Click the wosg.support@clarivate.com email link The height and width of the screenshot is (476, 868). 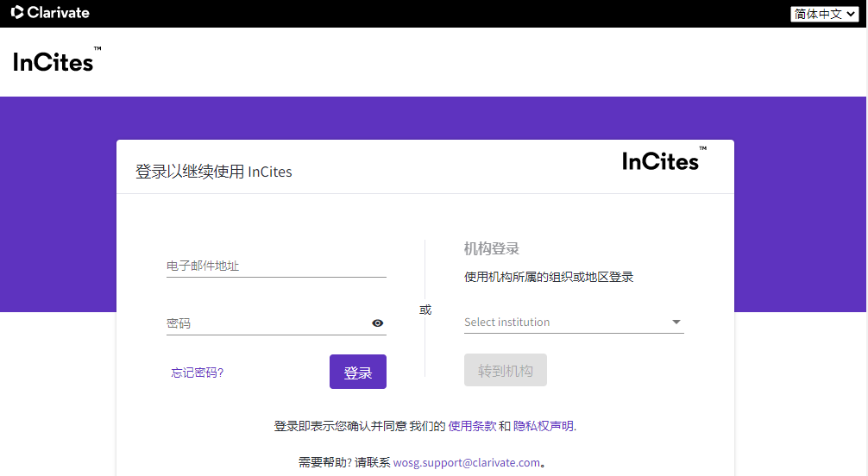tap(466, 462)
